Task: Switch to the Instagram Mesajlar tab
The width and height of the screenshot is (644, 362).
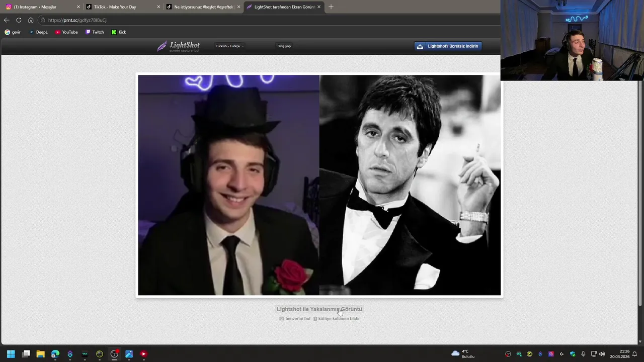Action: [x=43, y=7]
